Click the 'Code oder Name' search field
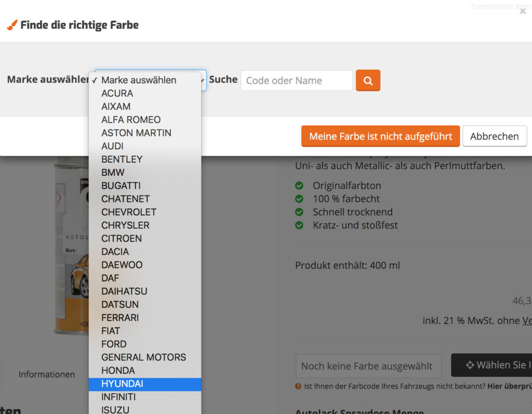The image size is (532, 414). (x=297, y=81)
